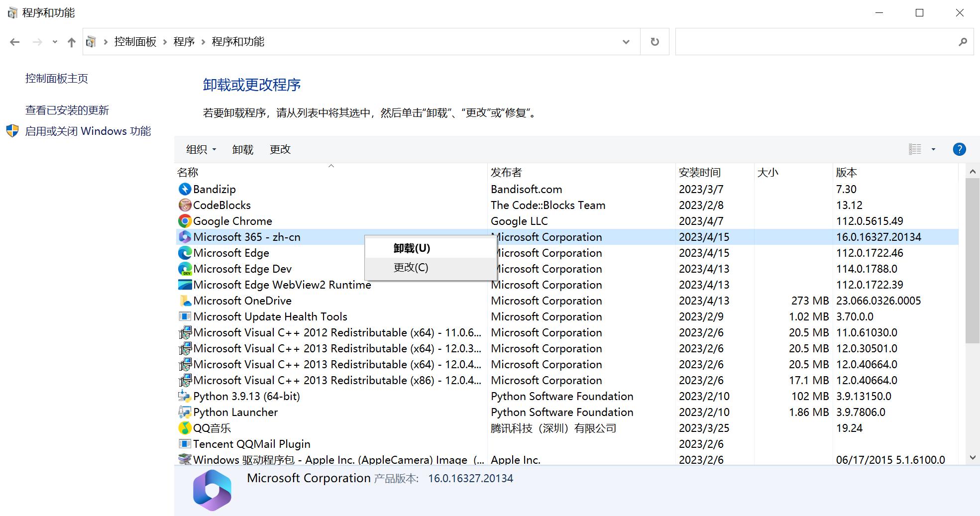Open the recent locations dropdown arrow
The image size is (980, 516).
tap(55, 42)
